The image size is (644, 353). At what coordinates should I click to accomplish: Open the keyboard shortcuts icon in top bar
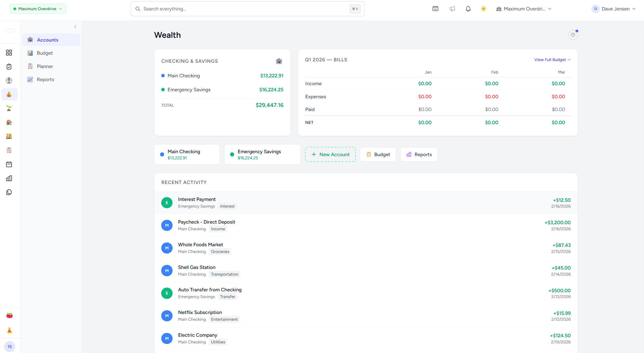click(x=435, y=9)
